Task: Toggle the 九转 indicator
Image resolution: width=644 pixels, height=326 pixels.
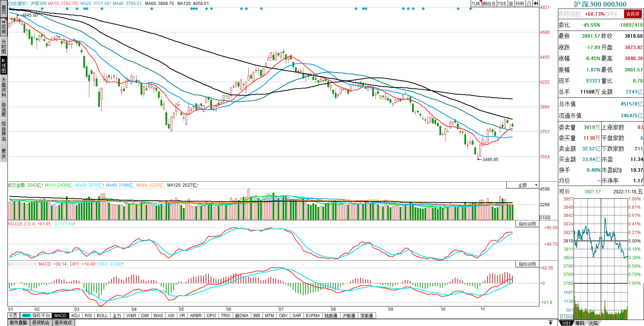Action: (x=476, y=4)
